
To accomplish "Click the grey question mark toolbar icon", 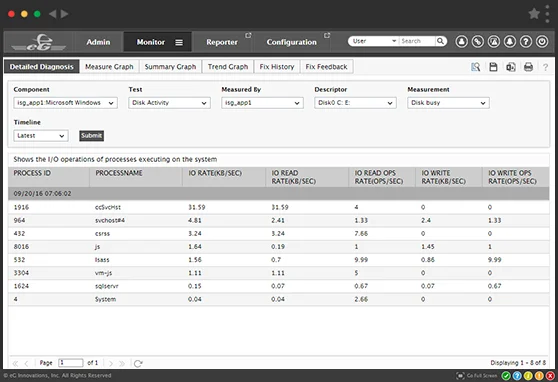I will tap(545, 67).
